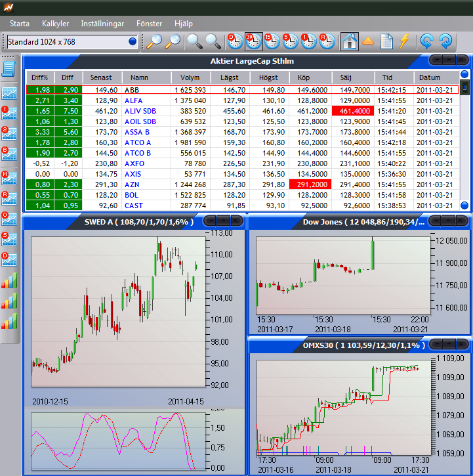The height and width of the screenshot is (476, 473).
Task: Sort by the Volym column header
Action: click(x=190, y=77)
